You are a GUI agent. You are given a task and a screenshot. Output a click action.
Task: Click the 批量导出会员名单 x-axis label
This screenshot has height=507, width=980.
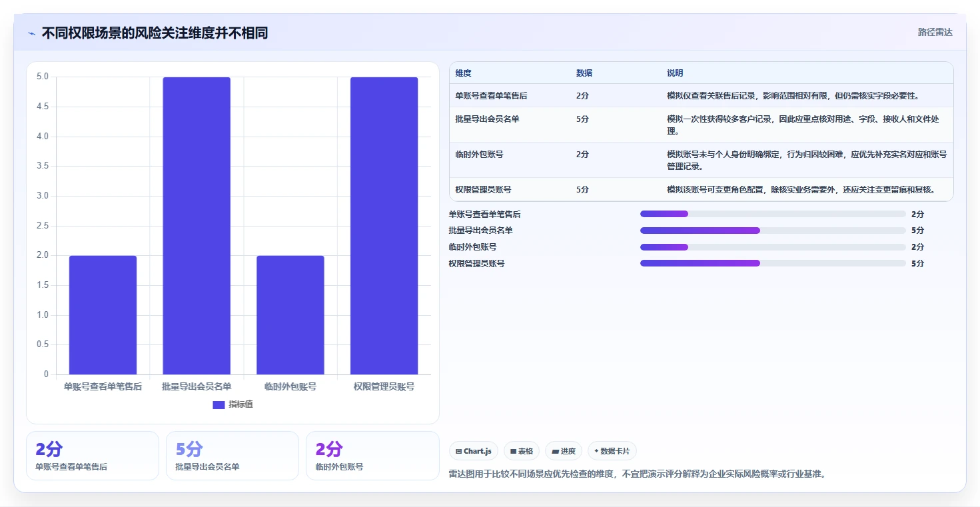coord(197,386)
